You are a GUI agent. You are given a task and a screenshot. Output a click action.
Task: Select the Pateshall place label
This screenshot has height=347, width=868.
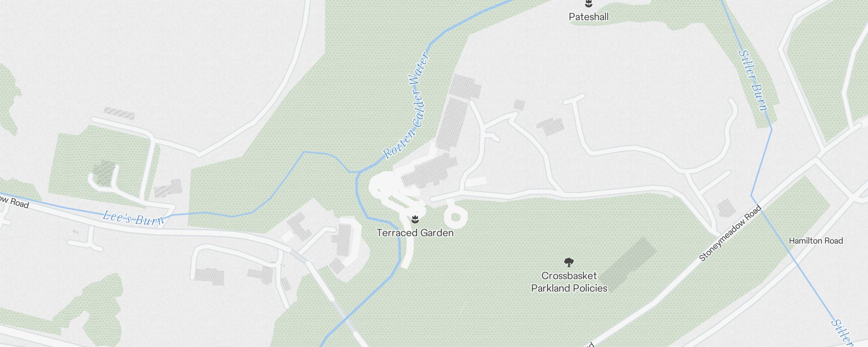click(589, 17)
